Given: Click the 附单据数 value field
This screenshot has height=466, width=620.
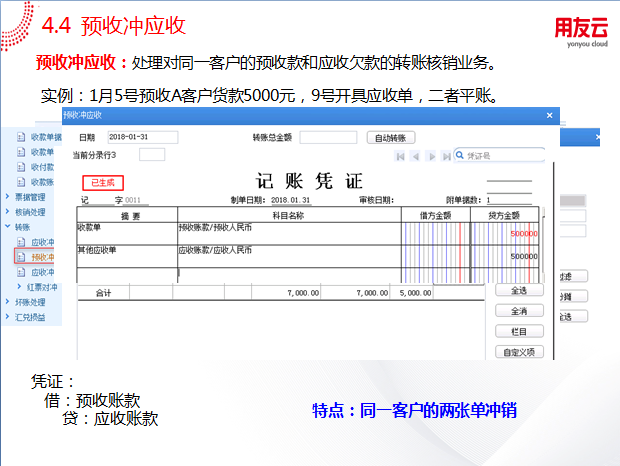Looking at the screenshot, I should click(x=509, y=200).
